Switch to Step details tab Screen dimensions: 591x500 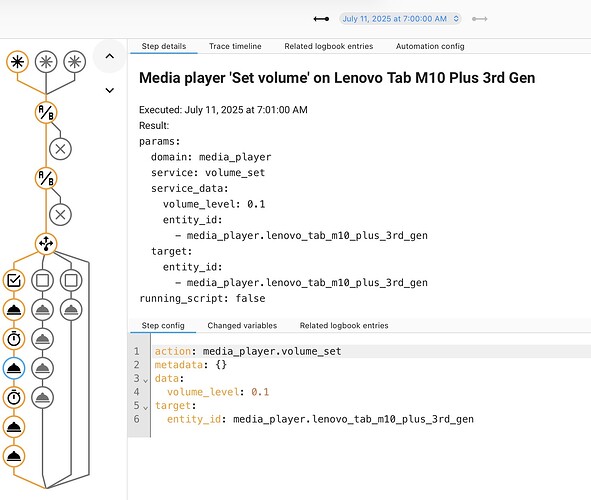point(164,46)
